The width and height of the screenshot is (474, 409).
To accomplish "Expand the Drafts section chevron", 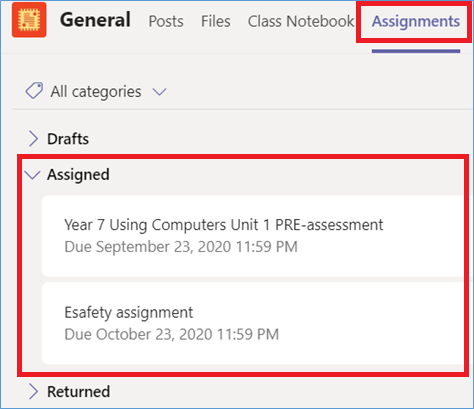I will [x=33, y=139].
